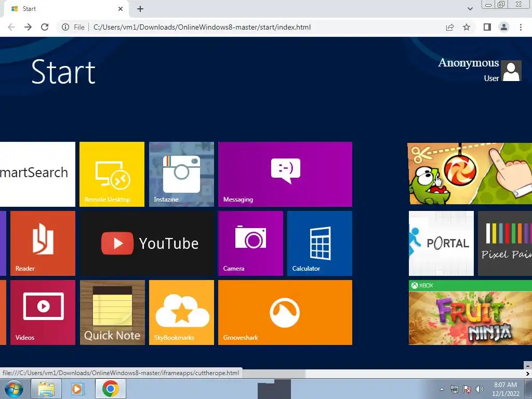Open the tab search dropdown
The image size is (532, 399).
[470, 9]
